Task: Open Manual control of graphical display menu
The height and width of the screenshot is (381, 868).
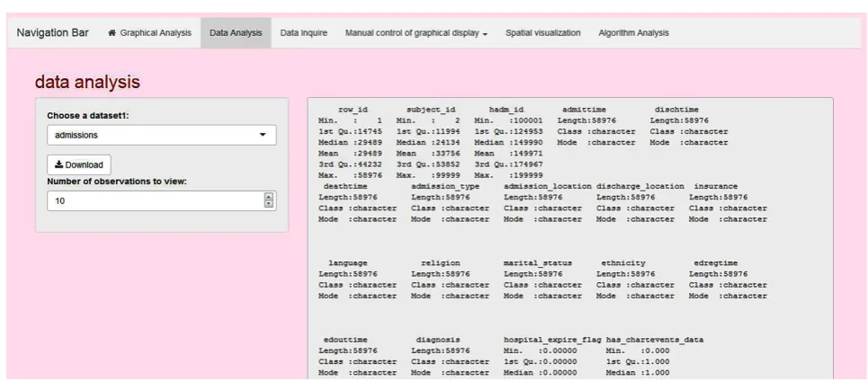Action: (416, 33)
